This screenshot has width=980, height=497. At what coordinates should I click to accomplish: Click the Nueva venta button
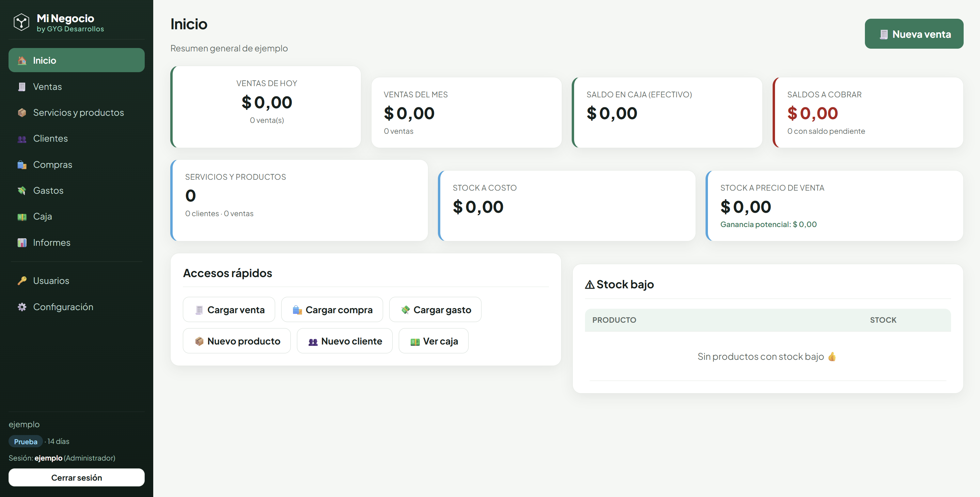[914, 34]
